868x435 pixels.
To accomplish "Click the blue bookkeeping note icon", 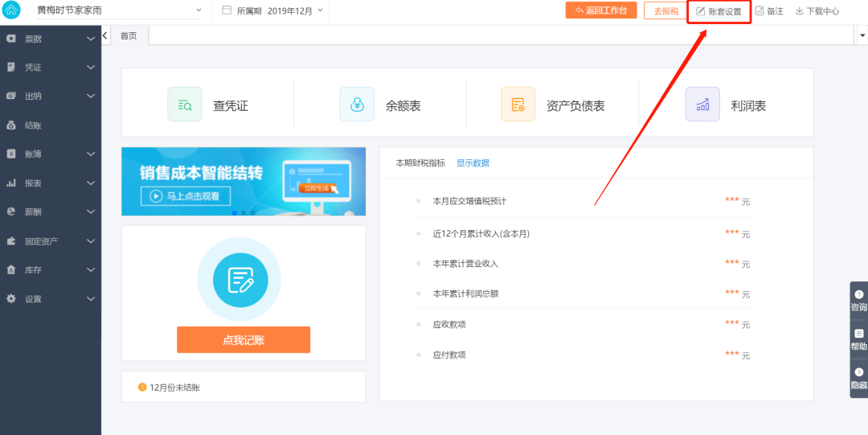I will click(x=240, y=280).
